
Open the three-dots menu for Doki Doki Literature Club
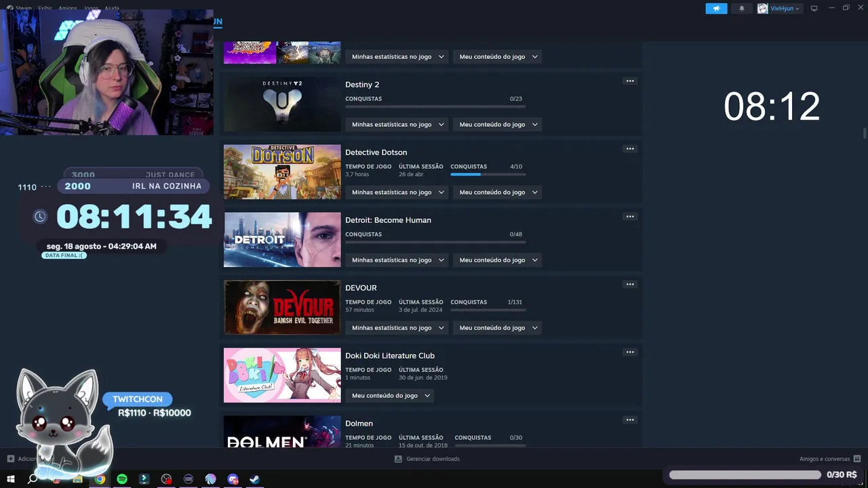[630, 352]
